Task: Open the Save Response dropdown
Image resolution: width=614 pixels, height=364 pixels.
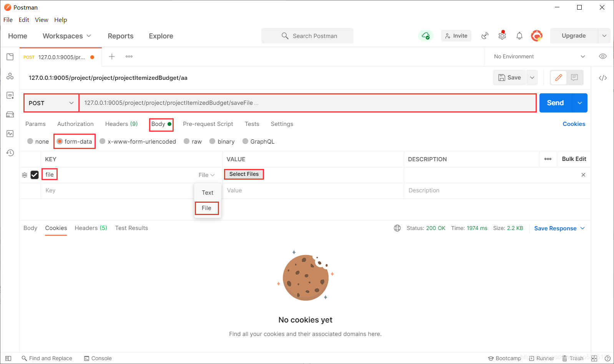Action: [559, 228]
